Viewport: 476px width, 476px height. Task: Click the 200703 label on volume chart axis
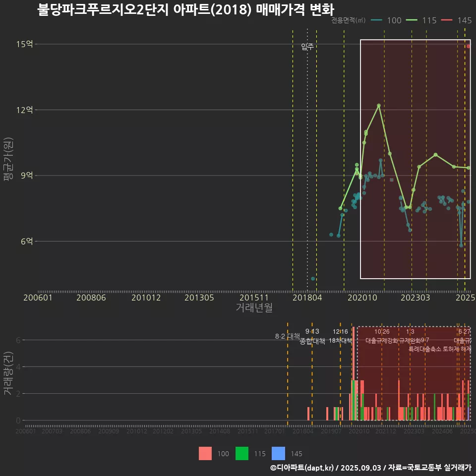(x=52, y=431)
